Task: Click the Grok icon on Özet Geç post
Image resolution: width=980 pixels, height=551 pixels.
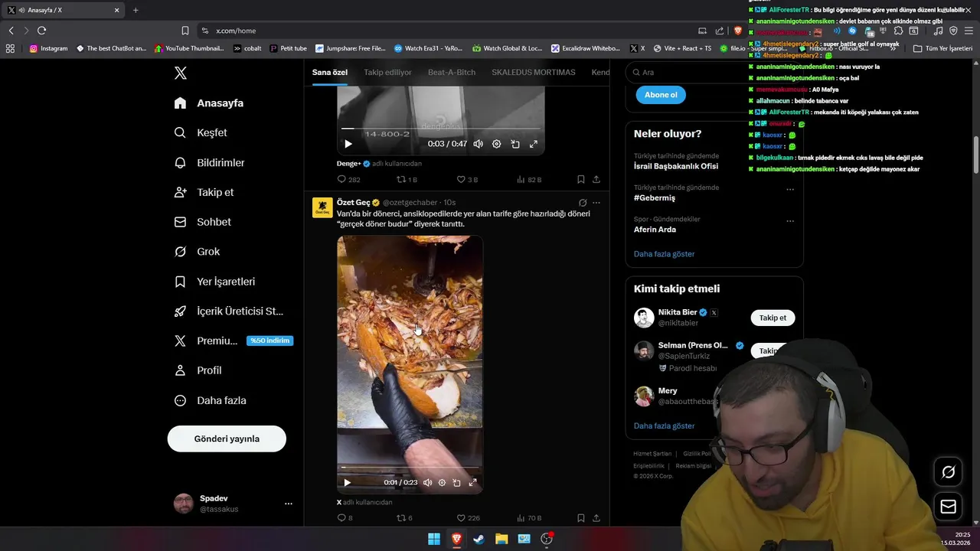Action: pyautogui.click(x=583, y=203)
